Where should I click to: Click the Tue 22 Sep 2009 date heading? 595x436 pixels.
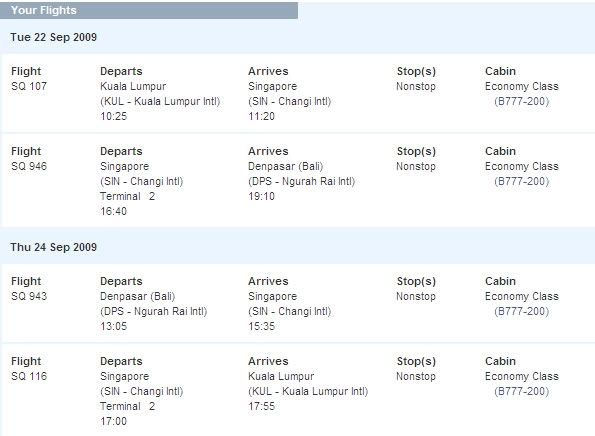54,37
